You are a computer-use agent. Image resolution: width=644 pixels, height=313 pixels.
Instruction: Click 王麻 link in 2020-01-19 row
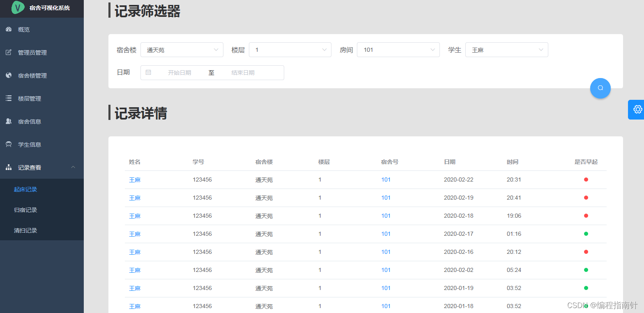(x=135, y=288)
